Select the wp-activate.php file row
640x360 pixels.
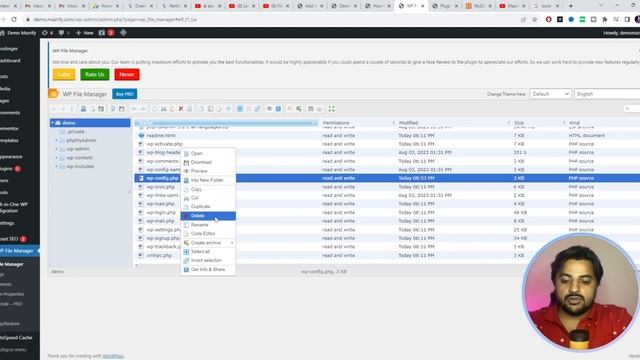[x=387, y=144]
